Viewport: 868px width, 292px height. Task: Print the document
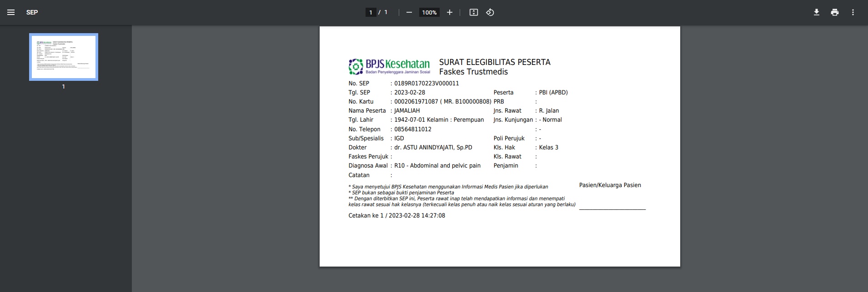click(835, 12)
